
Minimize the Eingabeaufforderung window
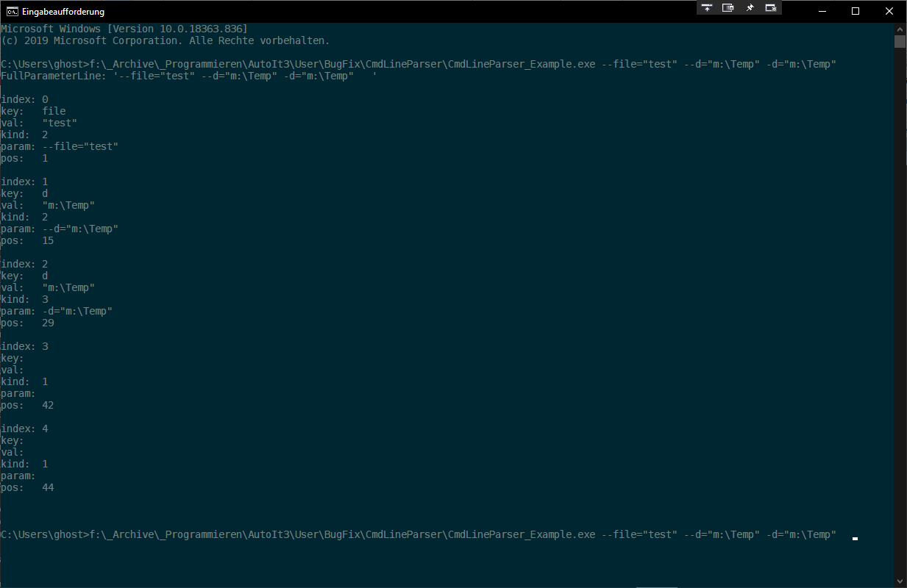[821, 11]
